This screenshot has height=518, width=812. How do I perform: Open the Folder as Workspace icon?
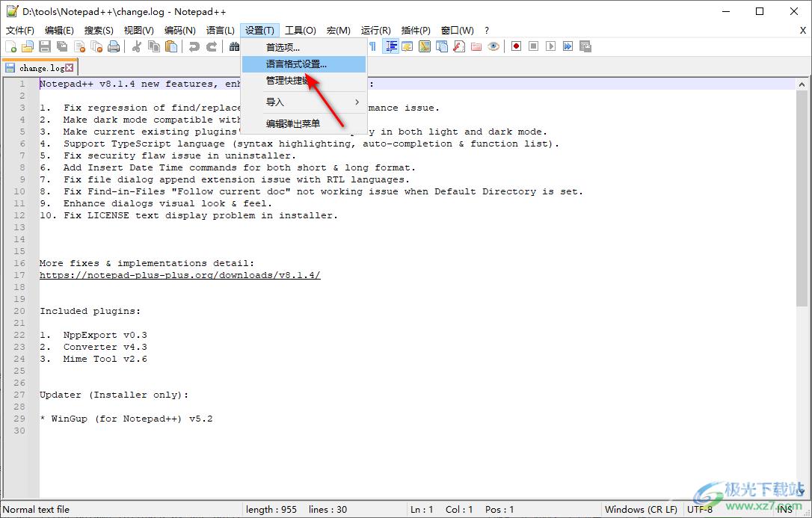(476, 46)
